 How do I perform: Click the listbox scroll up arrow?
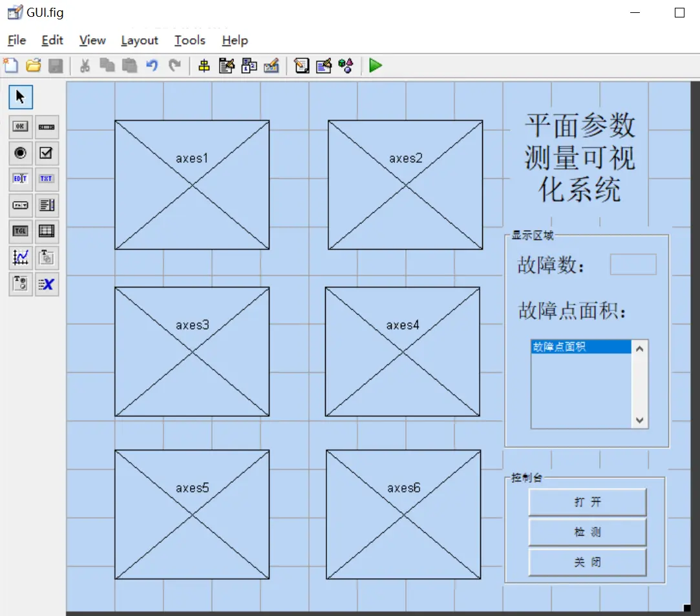640,349
